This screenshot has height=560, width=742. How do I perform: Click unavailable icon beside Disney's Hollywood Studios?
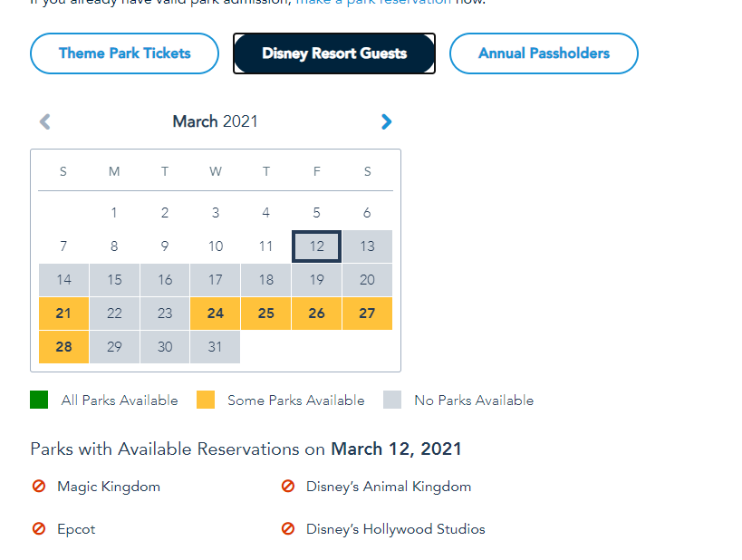288,529
